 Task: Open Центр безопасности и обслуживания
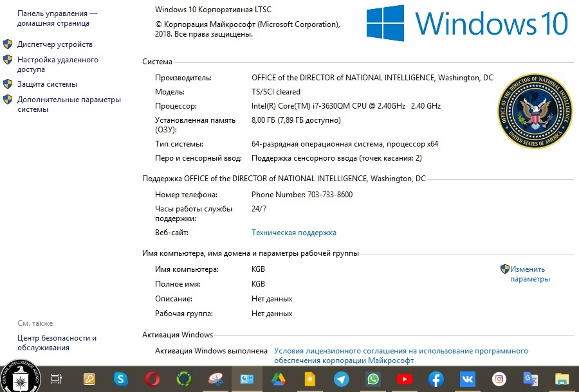click(x=57, y=343)
